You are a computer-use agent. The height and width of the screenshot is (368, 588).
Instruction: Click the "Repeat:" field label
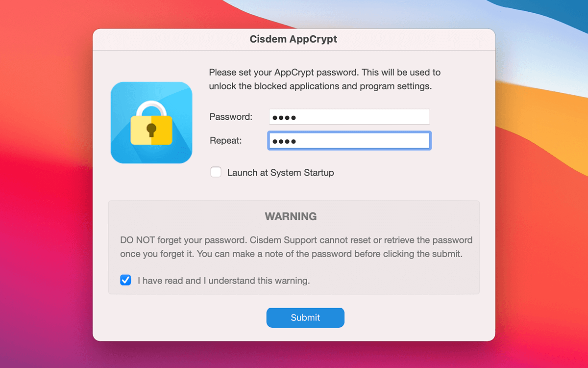coord(226,140)
